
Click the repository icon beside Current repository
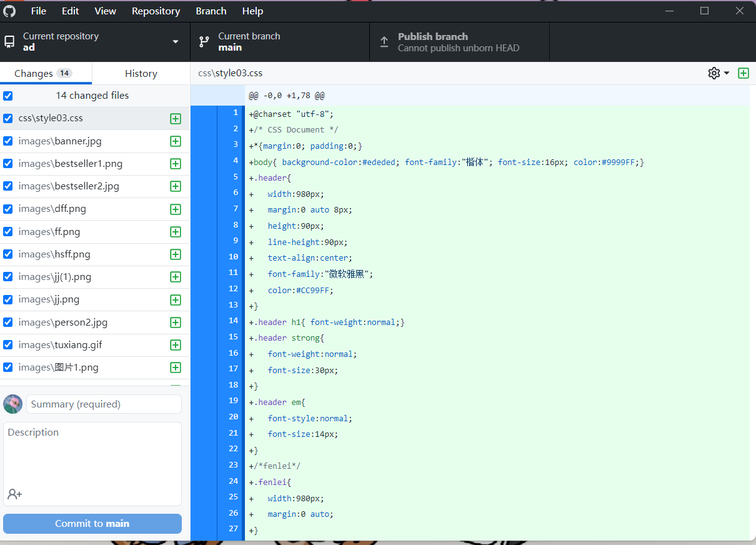point(9,41)
